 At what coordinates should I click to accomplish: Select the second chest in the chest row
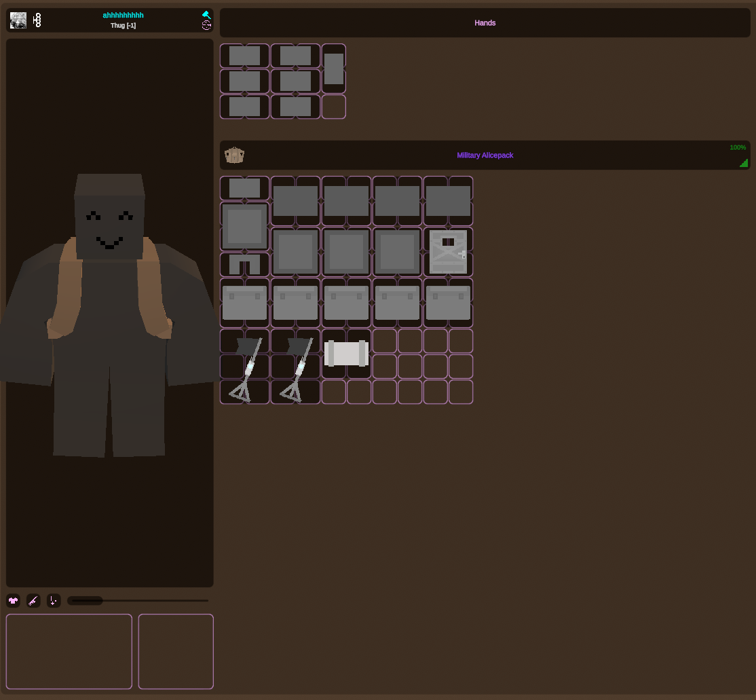click(x=296, y=303)
